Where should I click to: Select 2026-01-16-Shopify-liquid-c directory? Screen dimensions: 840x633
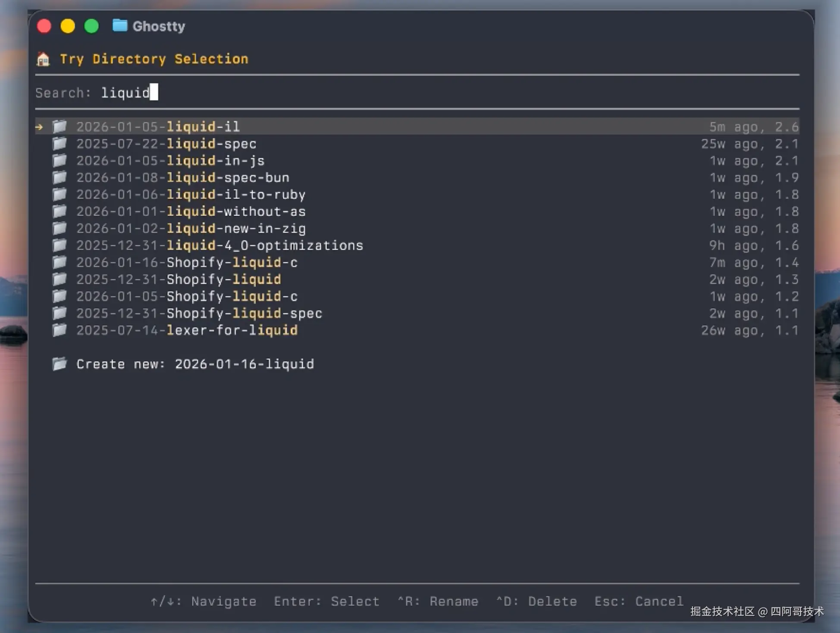coord(187,262)
